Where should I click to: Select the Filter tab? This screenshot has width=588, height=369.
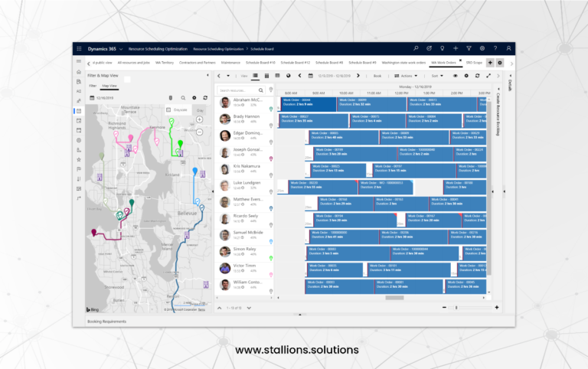click(x=92, y=87)
